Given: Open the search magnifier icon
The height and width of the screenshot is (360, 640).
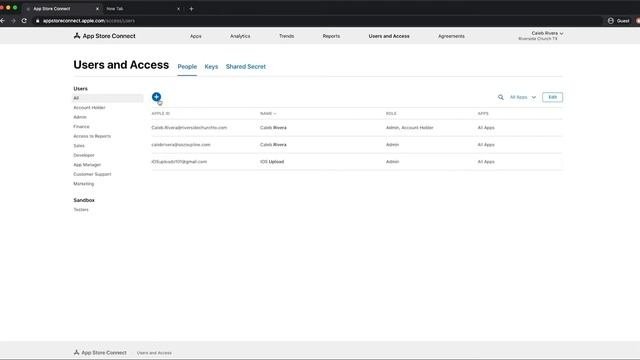Looking at the screenshot, I should pyautogui.click(x=500, y=97).
